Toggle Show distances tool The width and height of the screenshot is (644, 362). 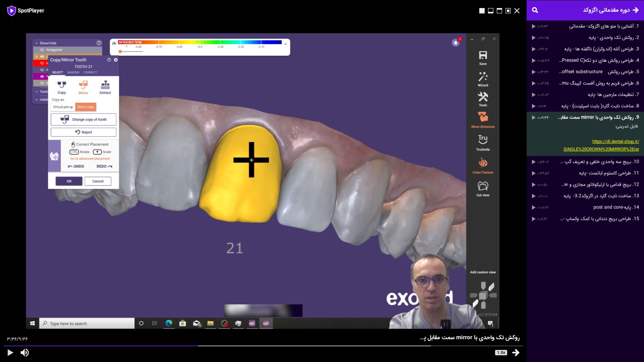[483, 120]
